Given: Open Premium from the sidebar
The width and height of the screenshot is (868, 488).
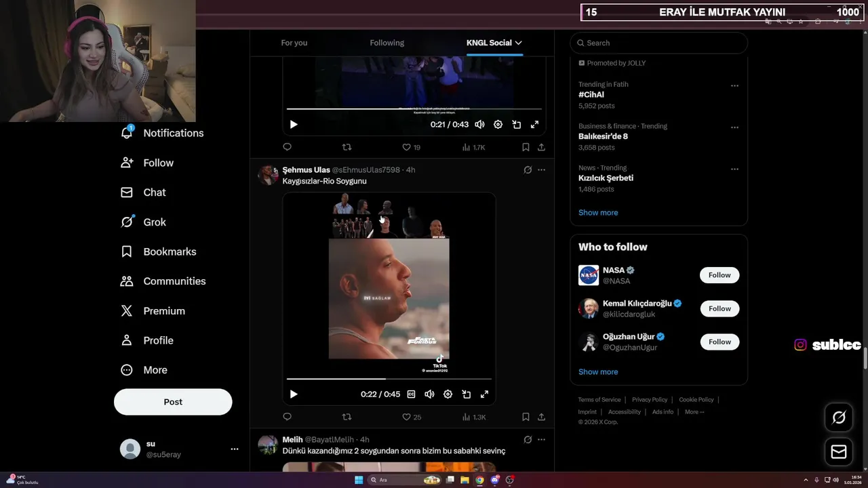Looking at the screenshot, I should pos(153,311).
